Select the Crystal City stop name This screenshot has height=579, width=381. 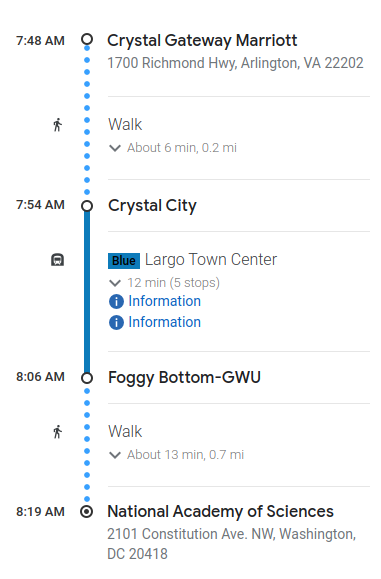[152, 206]
